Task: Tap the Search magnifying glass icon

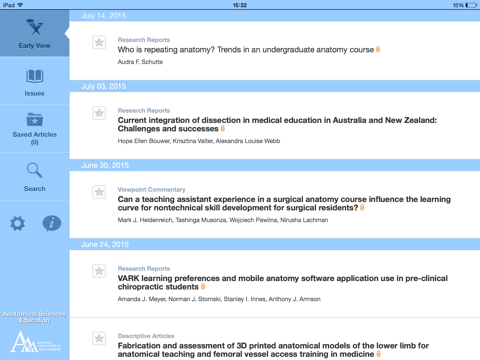Action: click(x=35, y=170)
